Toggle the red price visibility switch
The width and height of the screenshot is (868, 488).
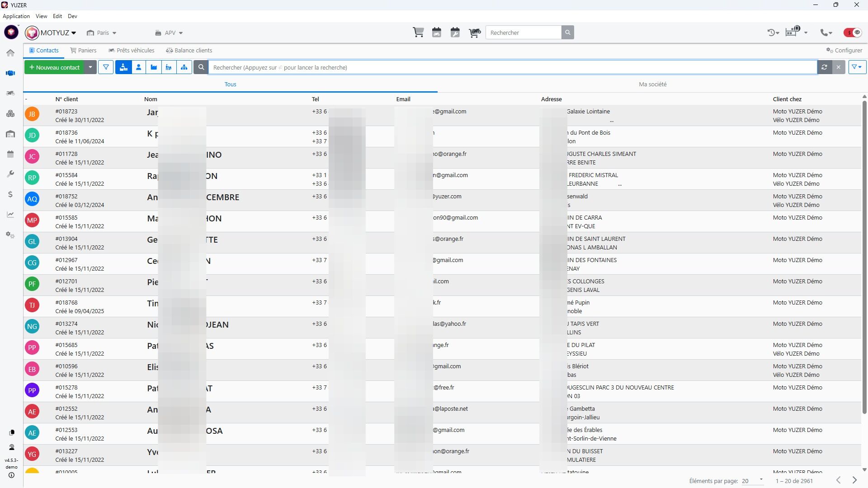[853, 33]
